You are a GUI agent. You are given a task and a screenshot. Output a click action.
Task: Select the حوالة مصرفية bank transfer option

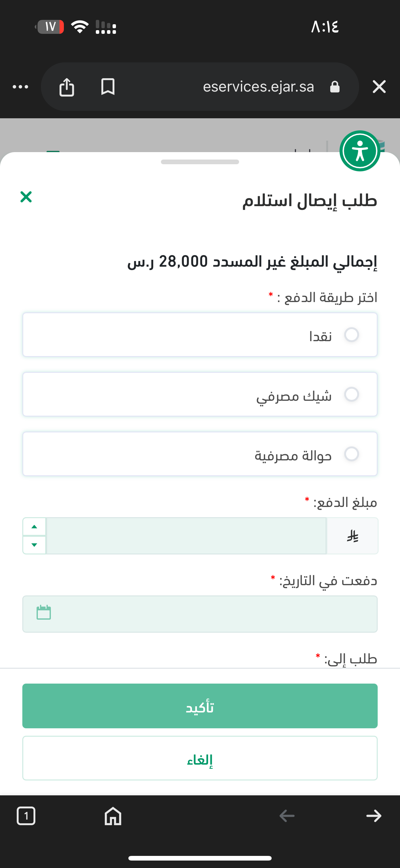pyautogui.click(x=352, y=454)
